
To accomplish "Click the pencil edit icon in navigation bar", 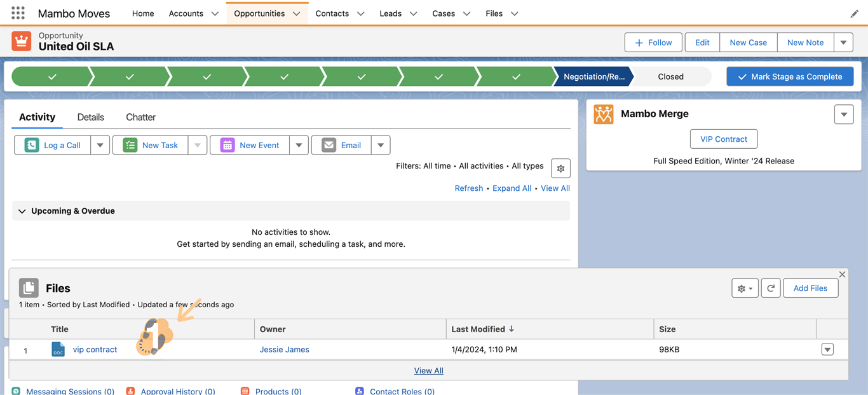I will [854, 13].
